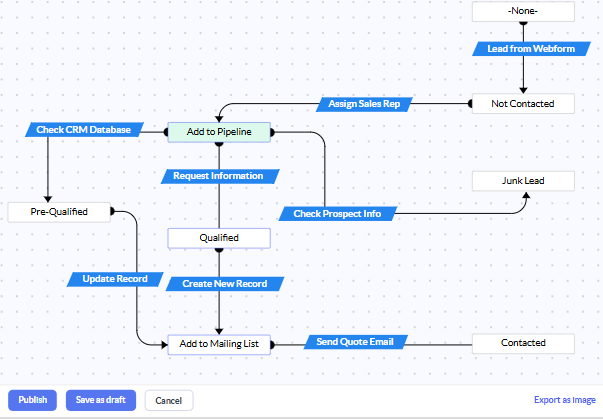Viewport: 603px width, 419px height.
Task: Open the Update Record transition
Action: click(115, 279)
